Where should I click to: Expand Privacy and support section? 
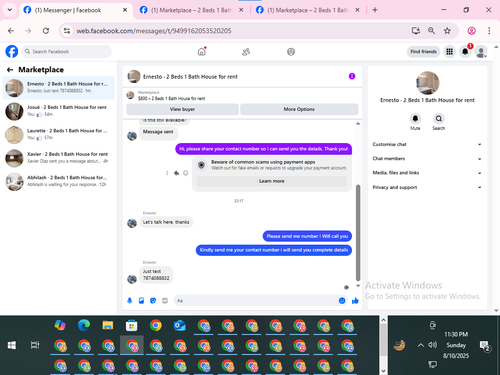coord(427,187)
